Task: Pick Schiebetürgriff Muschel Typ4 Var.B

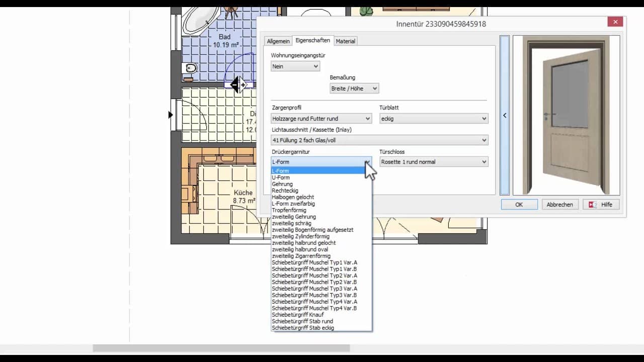Action: 321,308
